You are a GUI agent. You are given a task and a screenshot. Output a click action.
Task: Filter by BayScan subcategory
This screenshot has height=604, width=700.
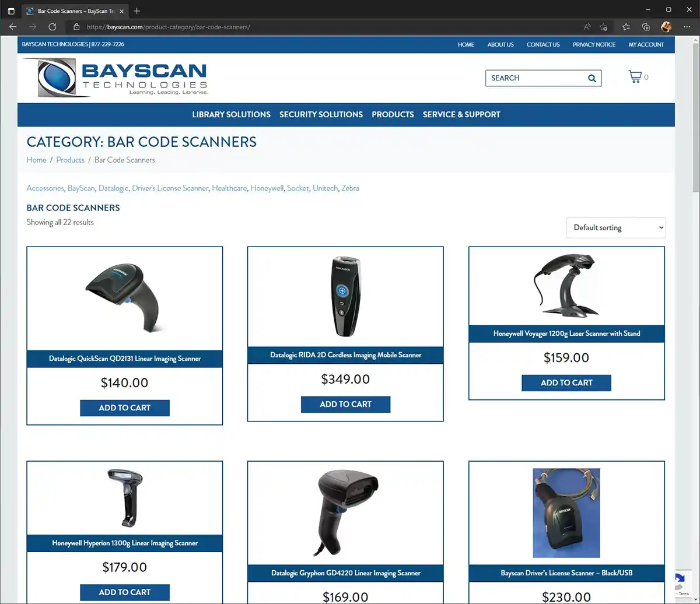pos(81,188)
